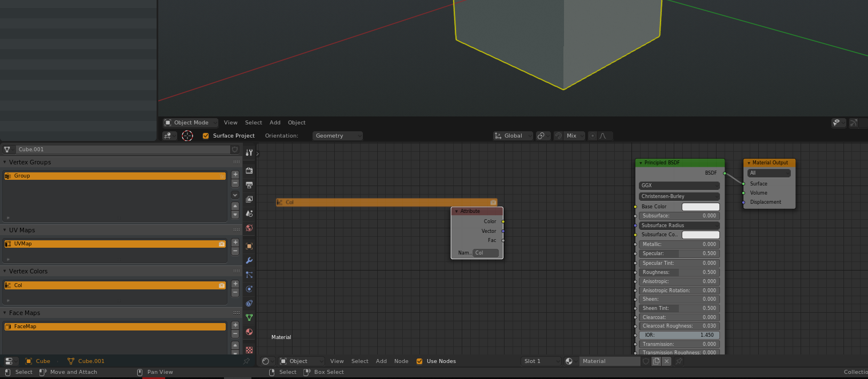This screenshot has width=868, height=379.
Task: Toggle the lock icon on vertex Group
Action: [222, 176]
